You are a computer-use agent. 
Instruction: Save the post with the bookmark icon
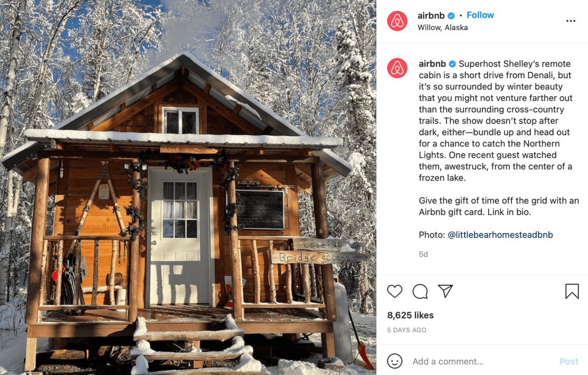[572, 292]
